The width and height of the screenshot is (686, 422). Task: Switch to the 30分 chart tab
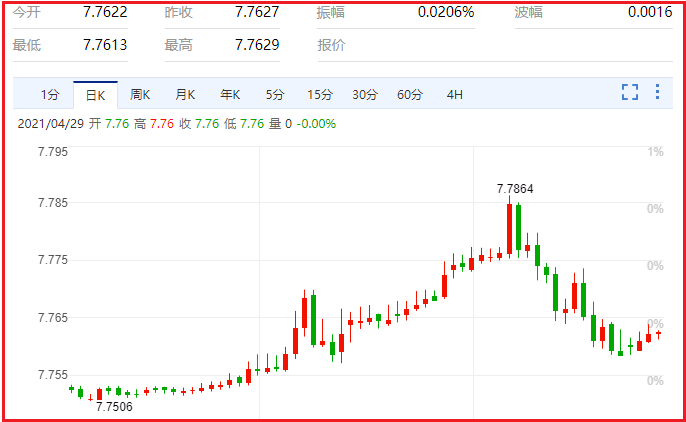point(365,95)
